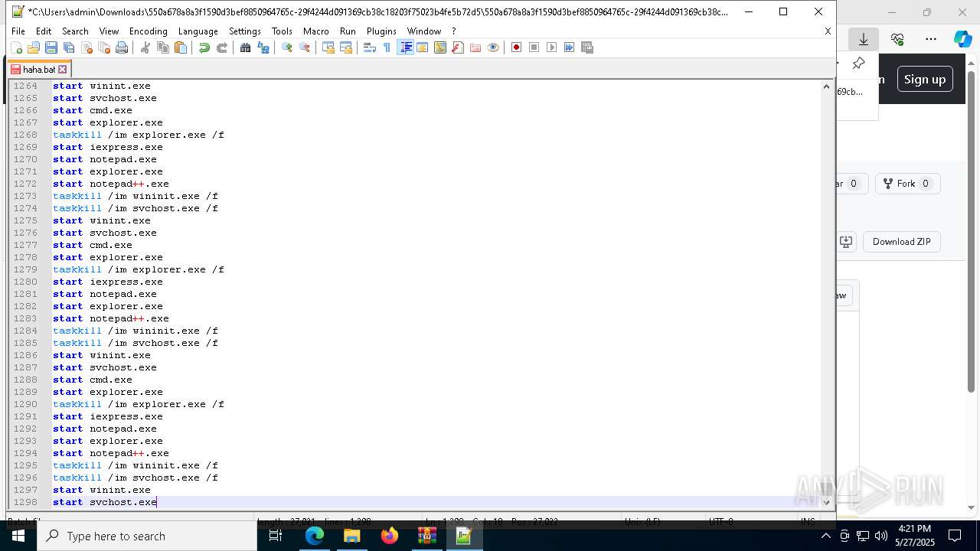This screenshot has height=551, width=980.
Task: Click the taskbar search box
Action: [x=147, y=536]
